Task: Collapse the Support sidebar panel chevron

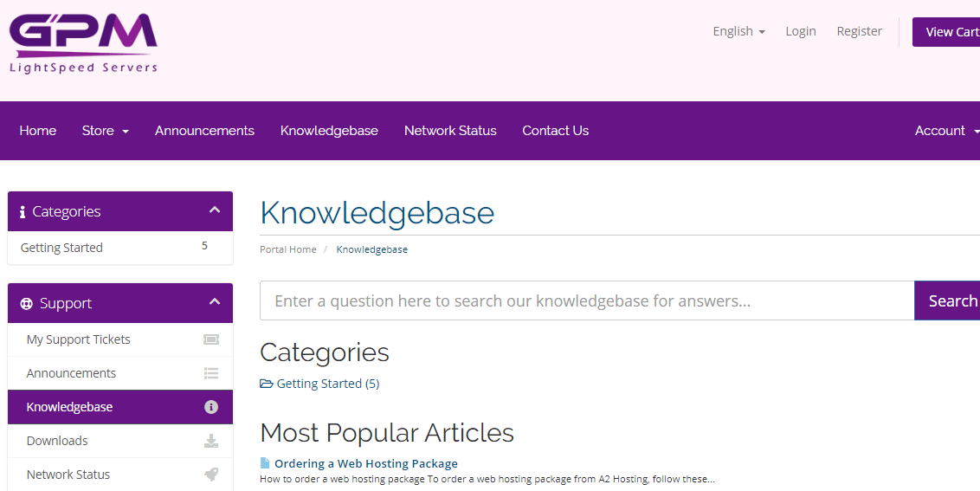Action: [215, 301]
